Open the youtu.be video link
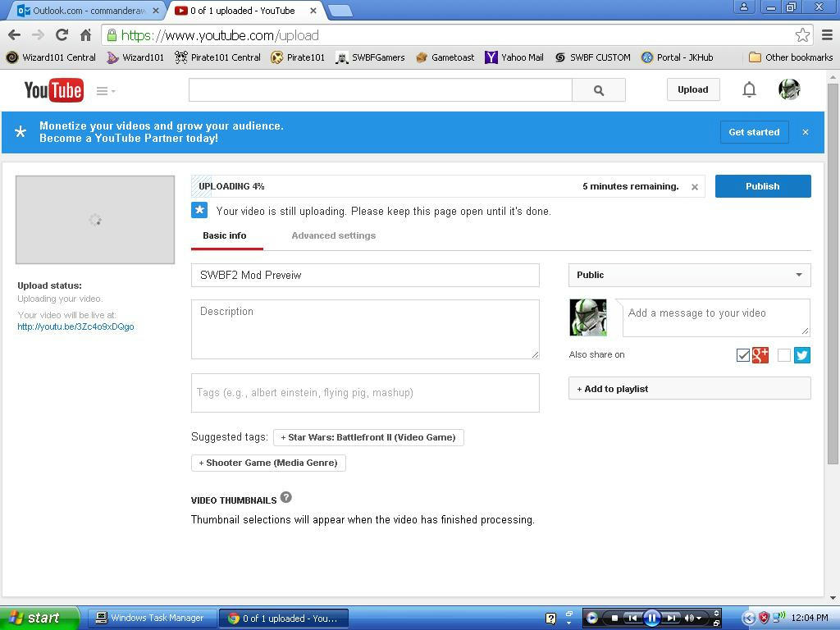The image size is (840, 630). point(75,326)
